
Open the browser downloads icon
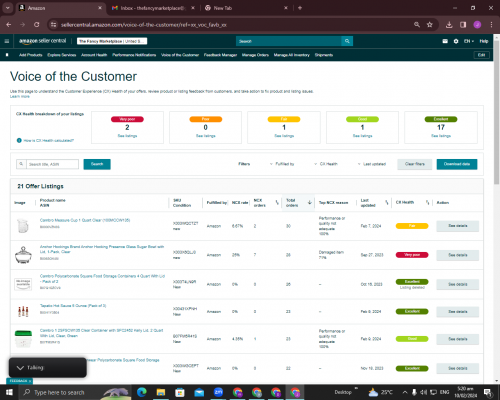(449, 25)
